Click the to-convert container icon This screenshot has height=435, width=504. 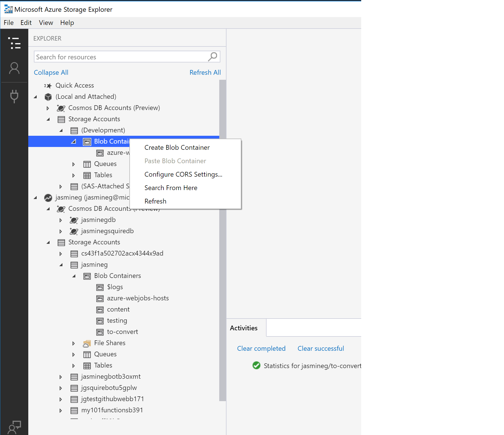(100, 332)
